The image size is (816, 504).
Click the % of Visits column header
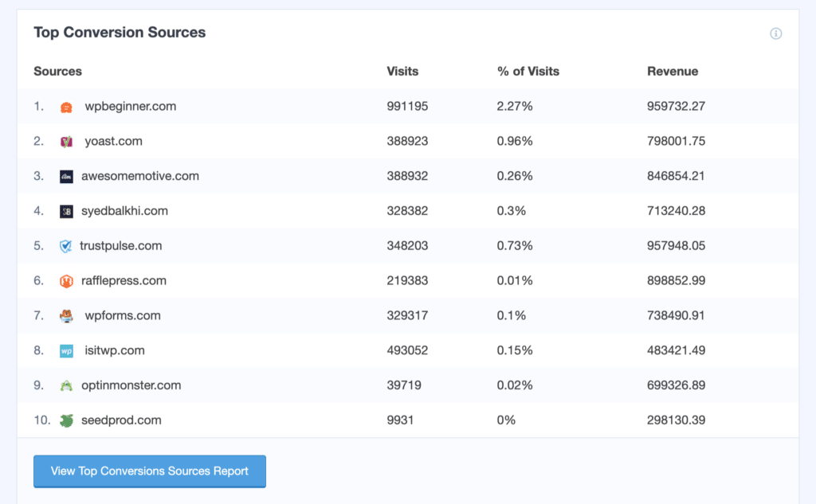click(528, 71)
